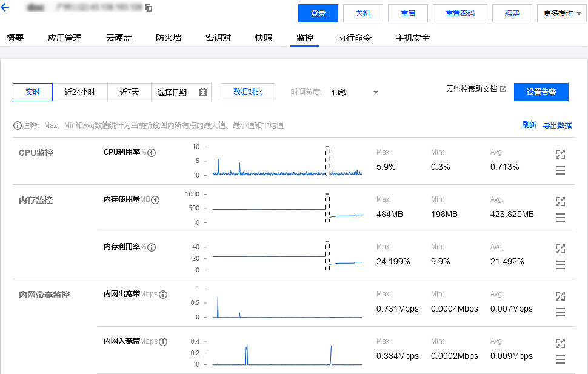Select the 实时 time range
Screen dimensions: 588x374
(33, 92)
